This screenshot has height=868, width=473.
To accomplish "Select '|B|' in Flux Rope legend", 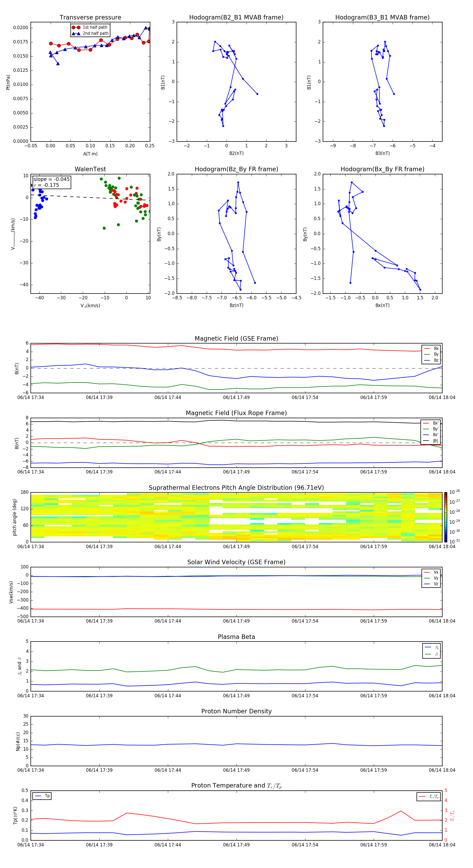I will pyautogui.click(x=431, y=441).
